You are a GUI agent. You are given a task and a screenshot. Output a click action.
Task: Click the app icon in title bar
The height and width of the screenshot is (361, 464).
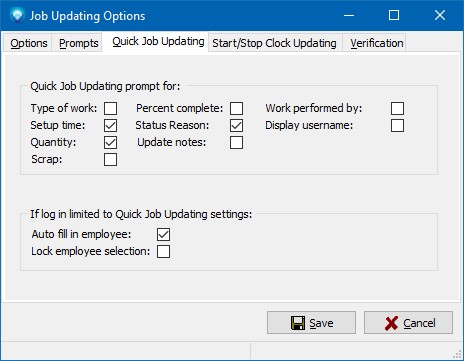click(17, 15)
